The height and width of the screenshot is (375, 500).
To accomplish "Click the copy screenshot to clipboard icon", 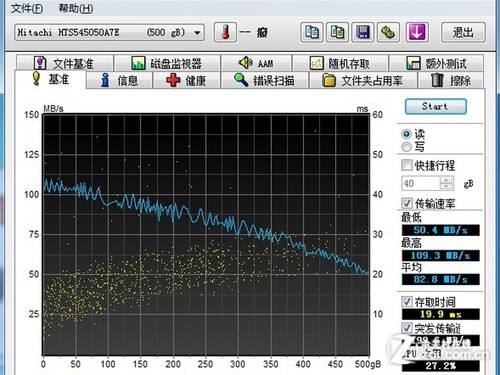I will (x=337, y=33).
